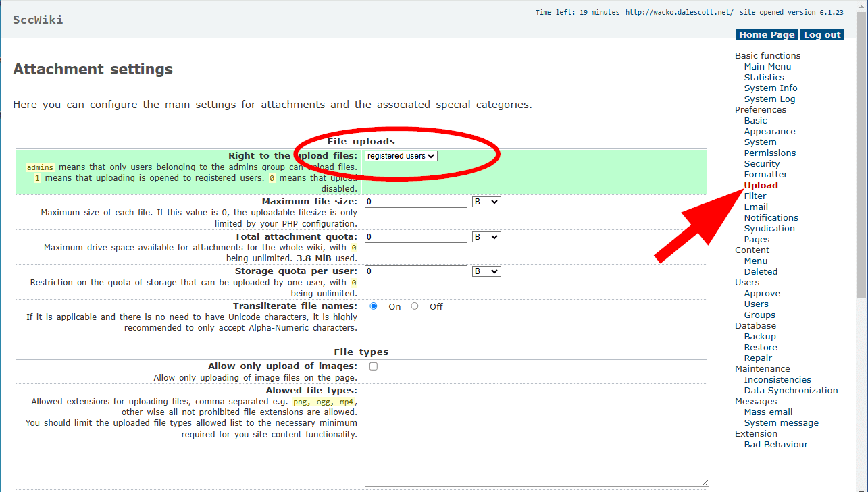The image size is (868, 492).
Task: Select the On radio for transliterate file names
Action: (x=374, y=306)
